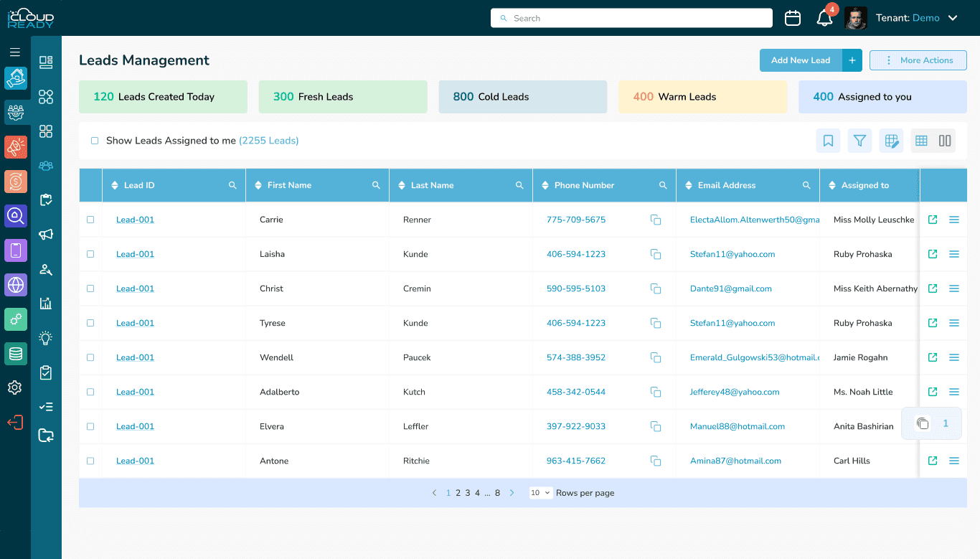Select the megaphone campaigns icon in the sidebar
Image resolution: width=980 pixels, height=559 pixels.
click(x=46, y=235)
